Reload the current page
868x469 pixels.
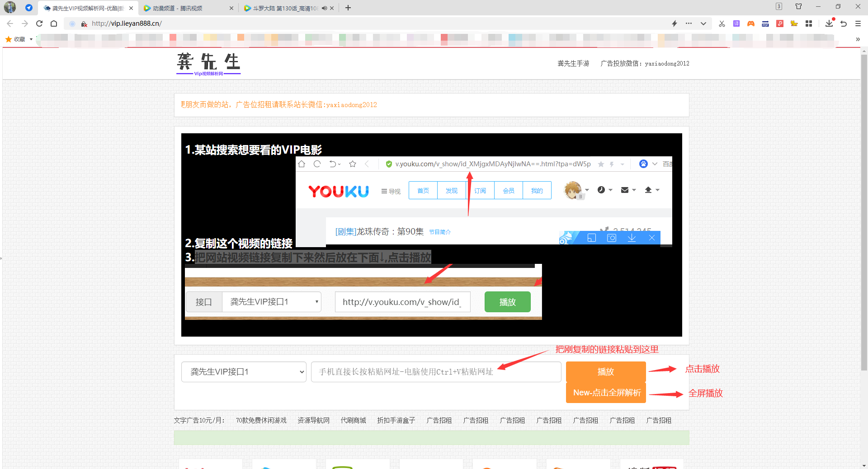(39, 23)
